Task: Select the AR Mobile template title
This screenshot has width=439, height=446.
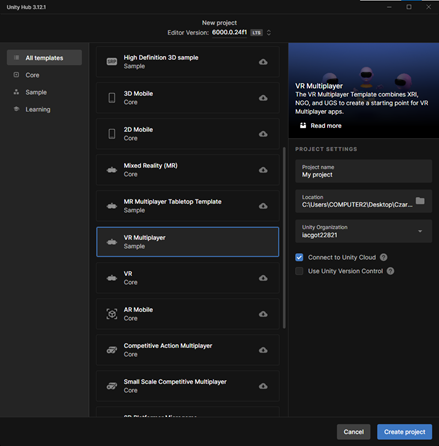Action: pos(138,310)
